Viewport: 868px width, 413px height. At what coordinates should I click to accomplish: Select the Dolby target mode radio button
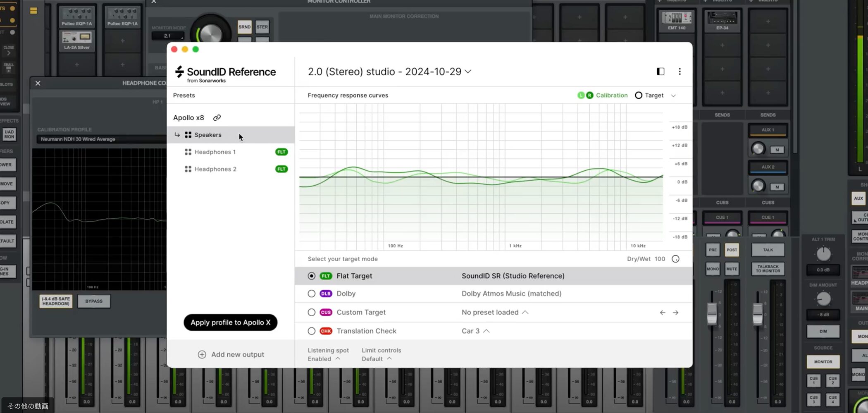pos(312,294)
